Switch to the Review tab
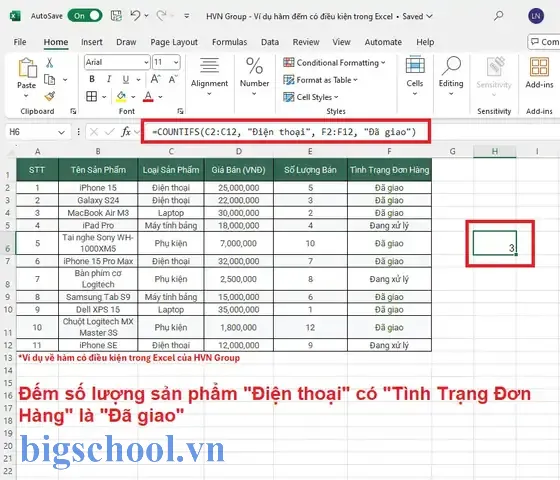This screenshot has width=560, height=480. click(306, 42)
